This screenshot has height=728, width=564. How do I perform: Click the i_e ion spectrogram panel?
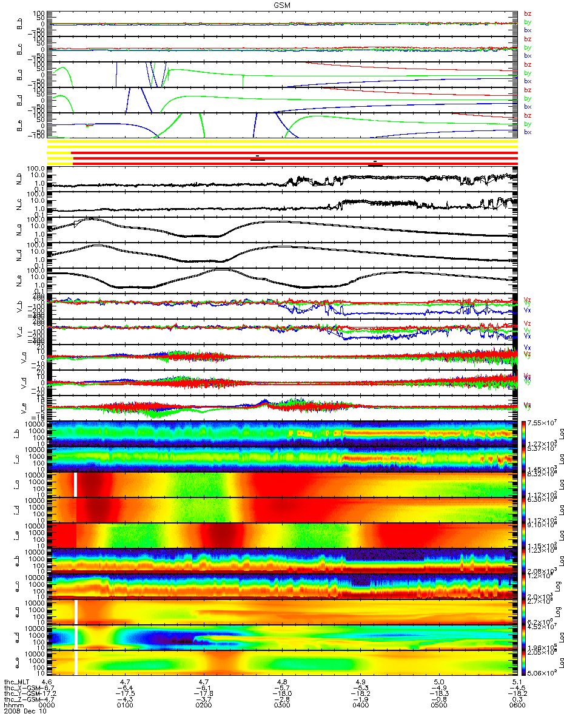coord(283,535)
